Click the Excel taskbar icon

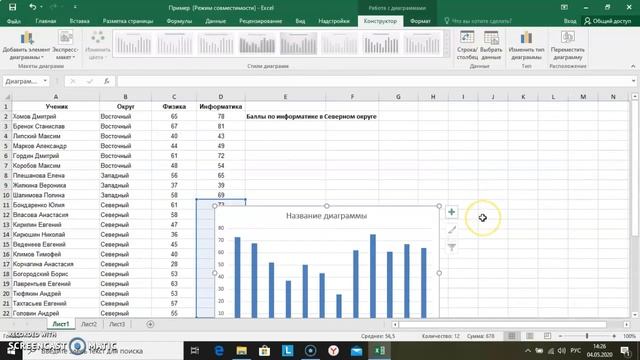coord(380,351)
